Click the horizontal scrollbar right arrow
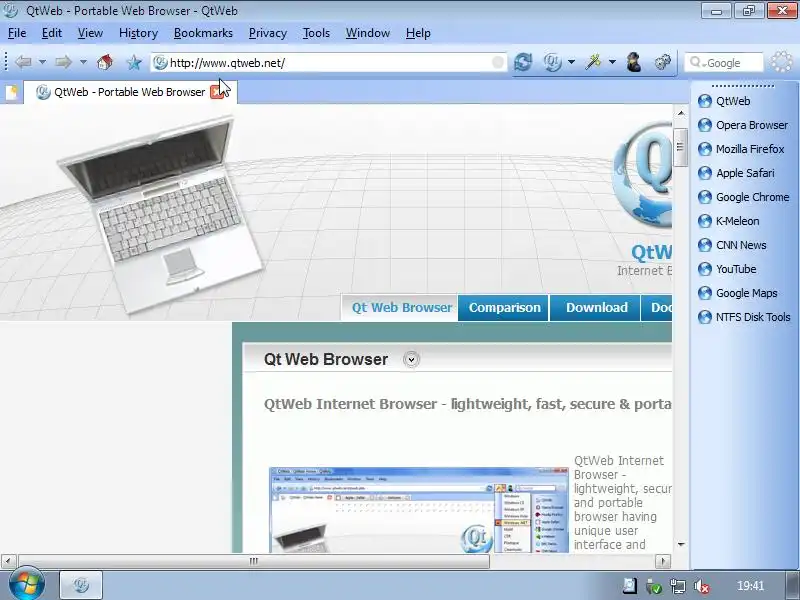The height and width of the screenshot is (600, 800). pos(663,561)
